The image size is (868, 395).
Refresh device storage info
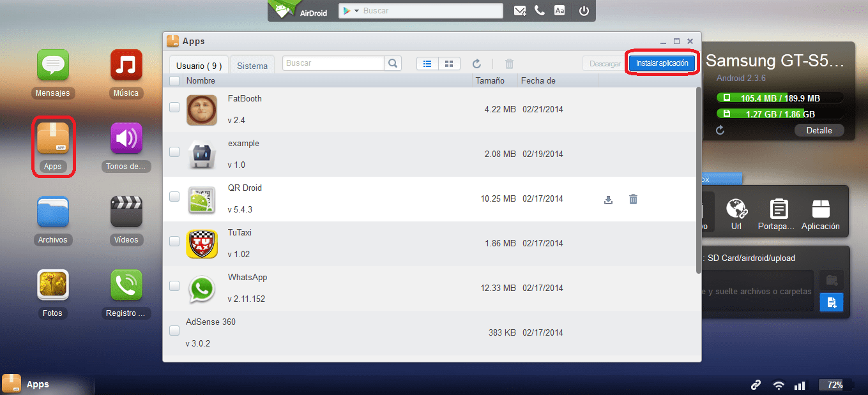pos(720,130)
